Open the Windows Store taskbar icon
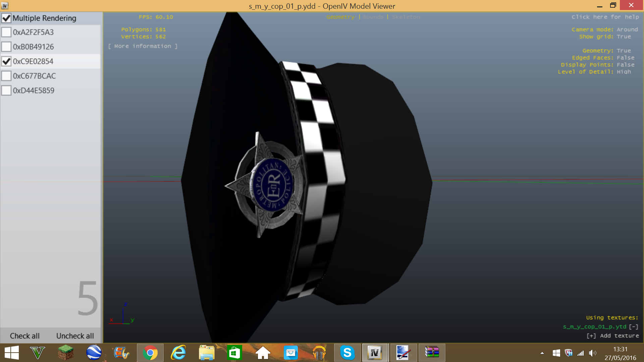Image resolution: width=644 pixels, height=362 pixels. (x=234, y=353)
